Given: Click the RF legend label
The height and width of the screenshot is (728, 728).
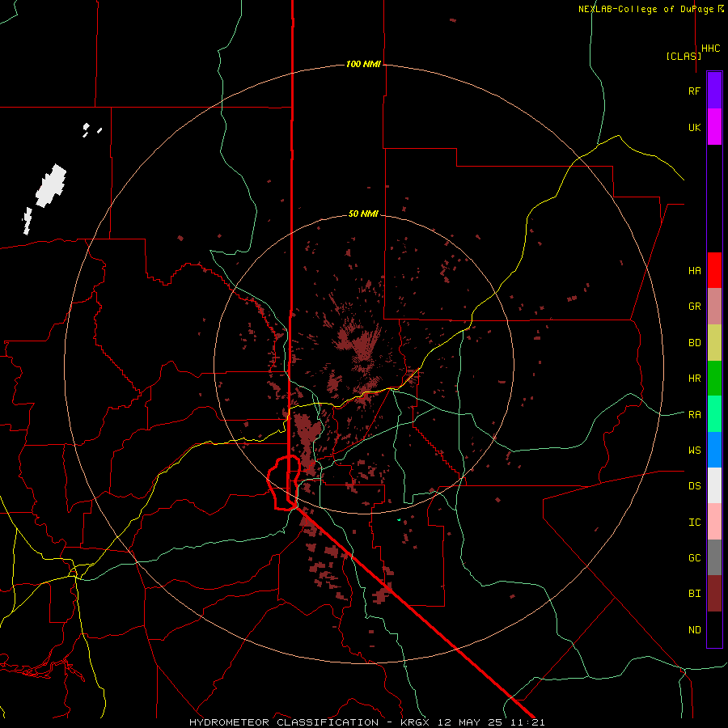Looking at the screenshot, I should 694,91.
